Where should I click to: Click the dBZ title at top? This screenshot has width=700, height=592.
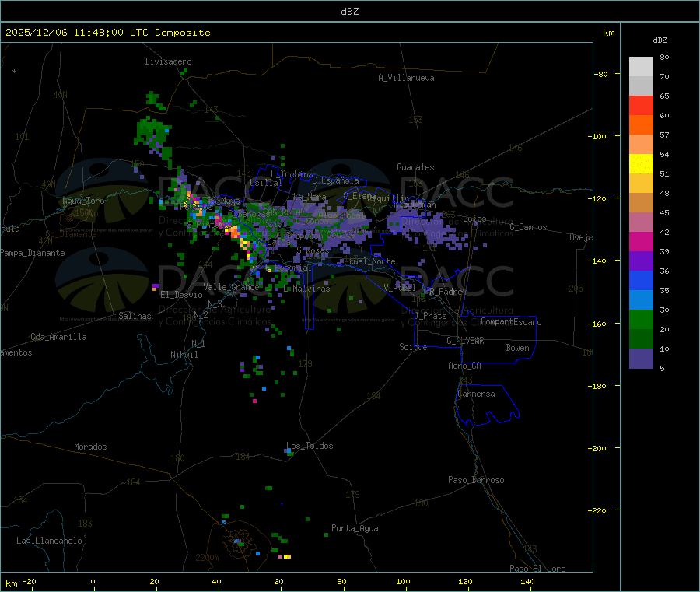[349, 12]
